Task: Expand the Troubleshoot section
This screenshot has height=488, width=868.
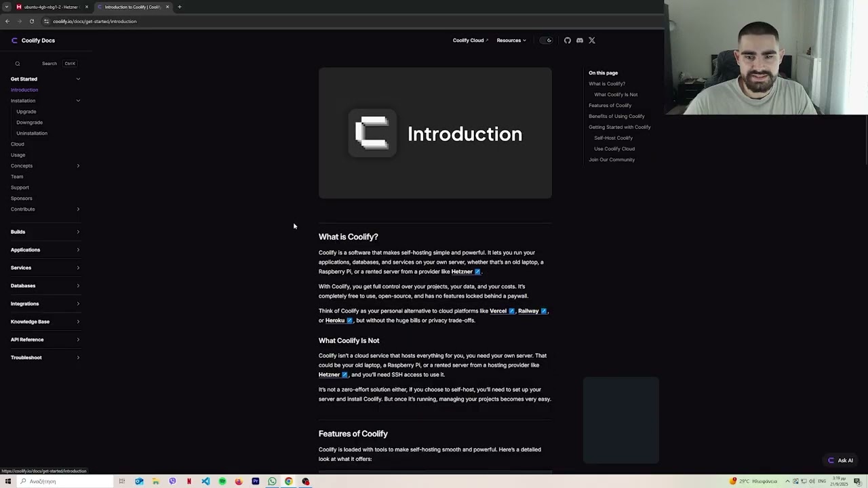Action: [45, 358]
